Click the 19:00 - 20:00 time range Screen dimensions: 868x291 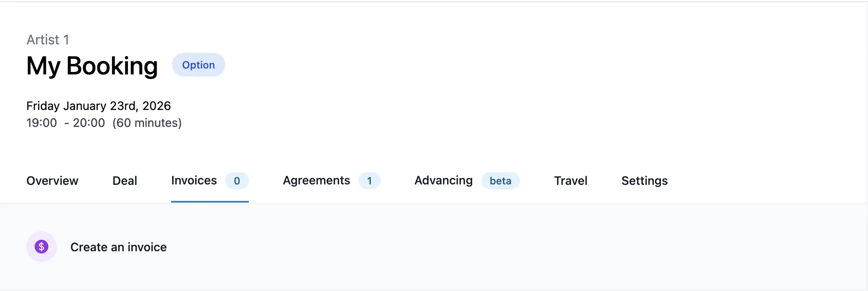[65, 123]
